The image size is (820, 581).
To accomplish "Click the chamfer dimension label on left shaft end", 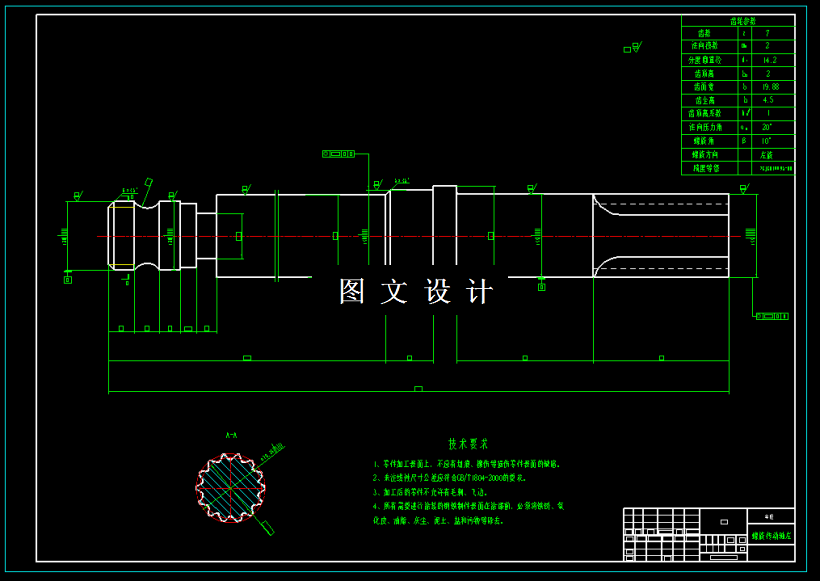I will pyautogui.click(x=130, y=190).
